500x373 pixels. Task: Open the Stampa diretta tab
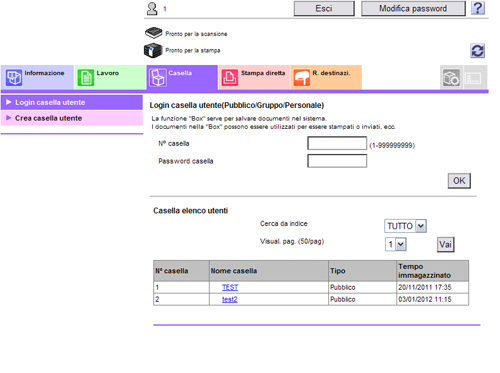(254, 77)
